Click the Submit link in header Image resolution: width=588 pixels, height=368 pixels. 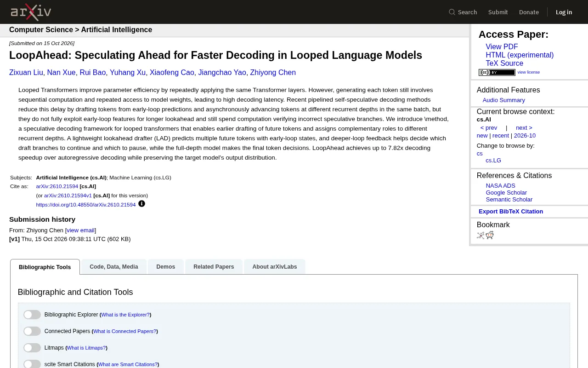click(x=498, y=12)
